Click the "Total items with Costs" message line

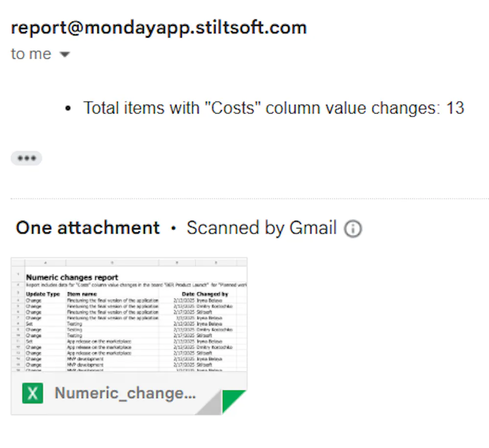(x=273, y=108)
